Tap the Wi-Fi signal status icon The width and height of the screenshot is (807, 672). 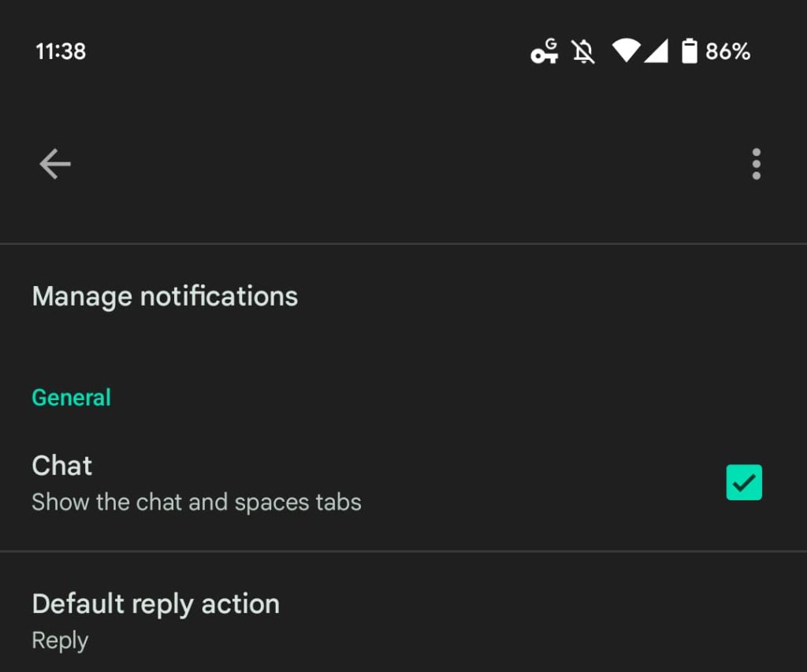[626, 51]
